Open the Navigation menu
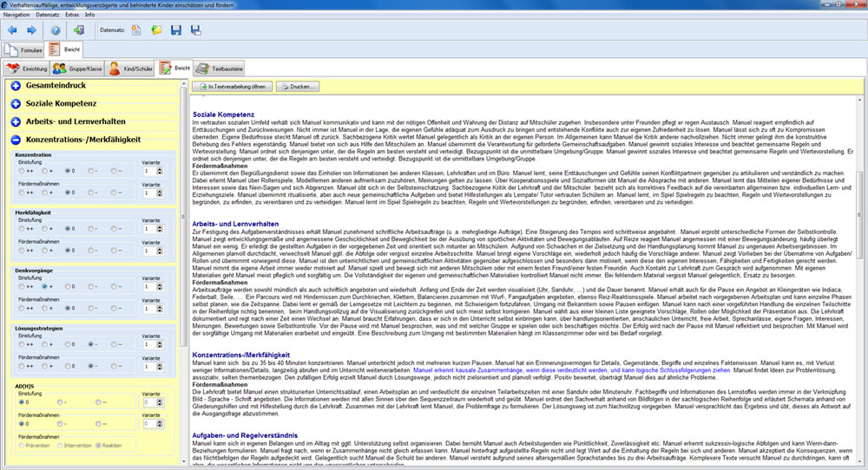 click(x=16, y=15)
